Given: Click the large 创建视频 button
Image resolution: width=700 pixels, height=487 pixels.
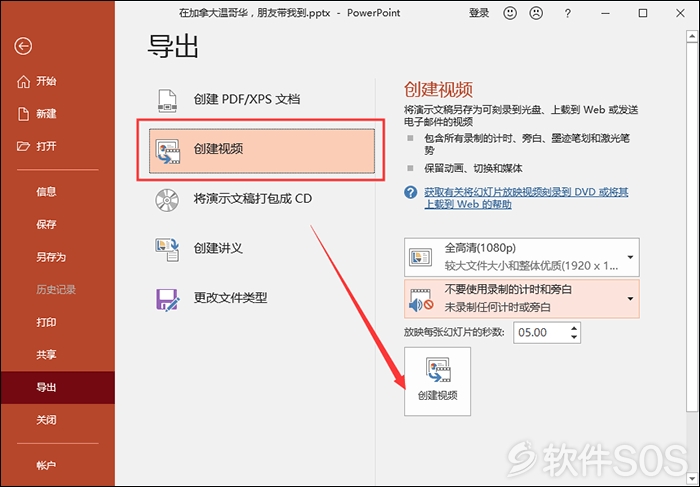Looking at the screenshot, I should click(438, 382).
